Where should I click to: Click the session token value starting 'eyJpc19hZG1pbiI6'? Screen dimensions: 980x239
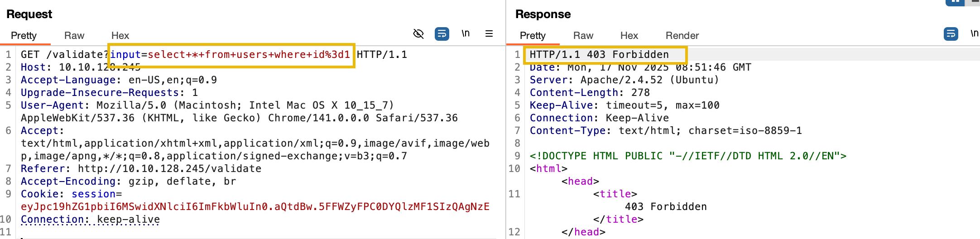click(x=255, y=206)
